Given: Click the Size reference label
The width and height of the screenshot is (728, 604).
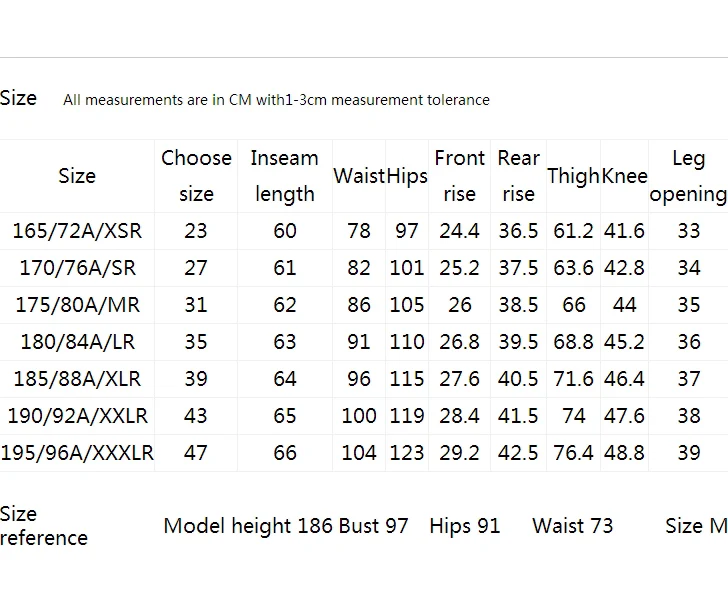Looking at the screenshot, I should tap(44, 526).
